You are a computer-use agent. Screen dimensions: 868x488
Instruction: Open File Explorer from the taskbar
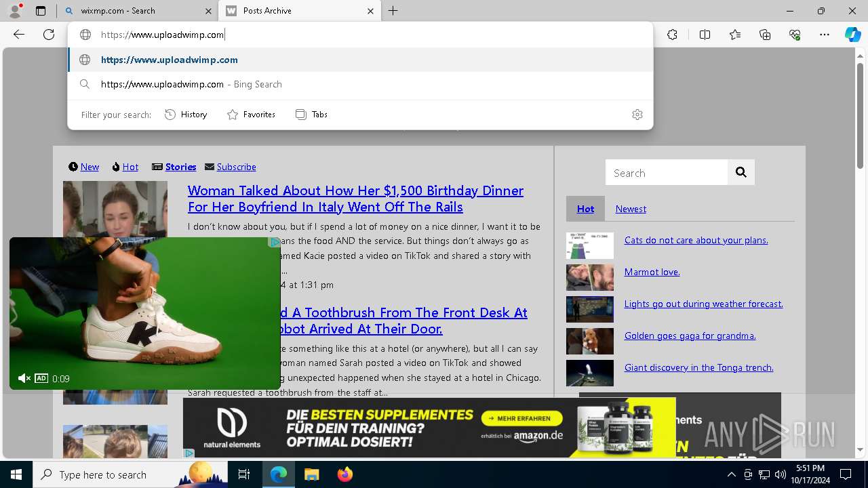pyautogui.click(x=311, y=474)
